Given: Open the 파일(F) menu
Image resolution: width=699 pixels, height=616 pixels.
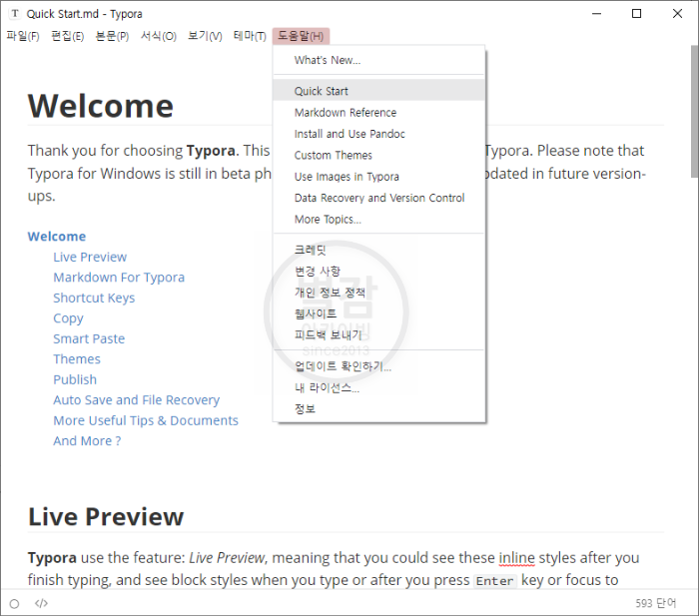Looking at the screenshot, I should click(x=23, y=36).
